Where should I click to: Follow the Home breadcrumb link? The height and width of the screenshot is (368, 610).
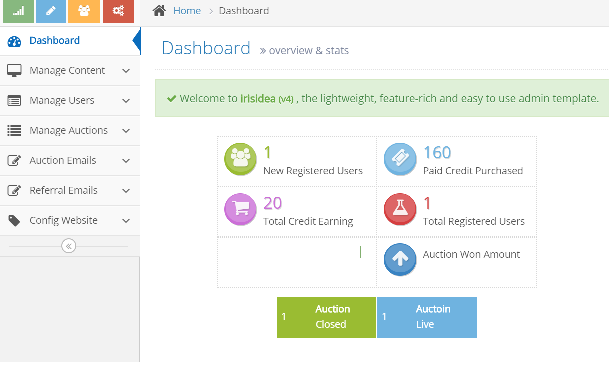[187, 11]
